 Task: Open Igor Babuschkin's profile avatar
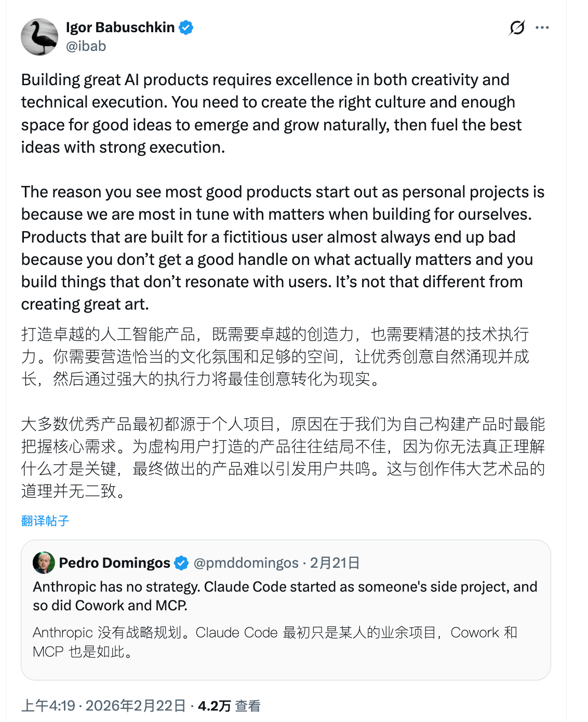point(39,37)
